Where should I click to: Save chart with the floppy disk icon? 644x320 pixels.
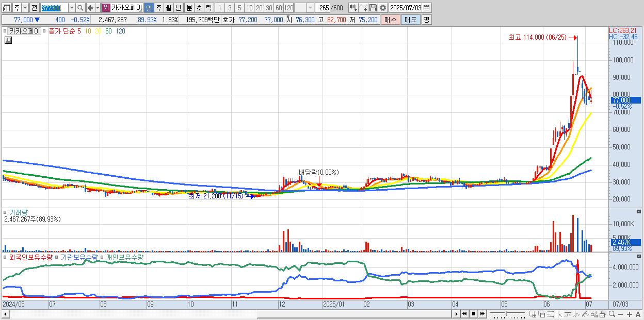pyautogui.click(x=373, y=8)
